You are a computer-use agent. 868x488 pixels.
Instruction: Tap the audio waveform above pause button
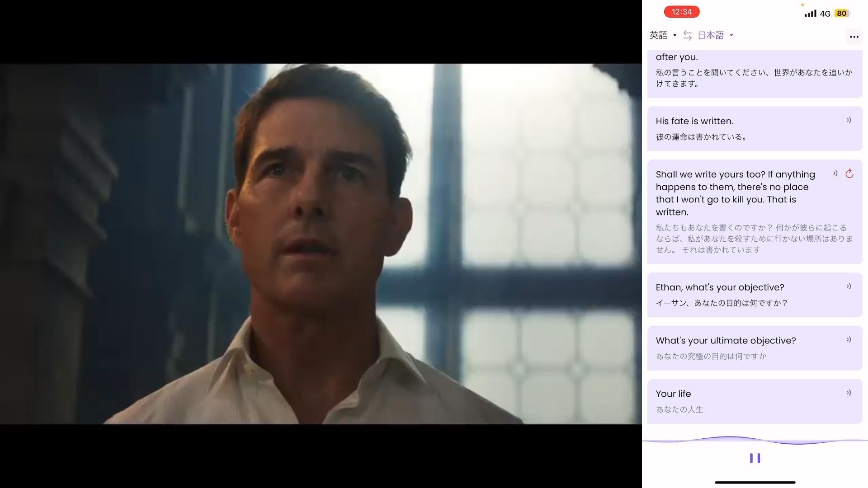pyautogui.click(x=755, y=440)
